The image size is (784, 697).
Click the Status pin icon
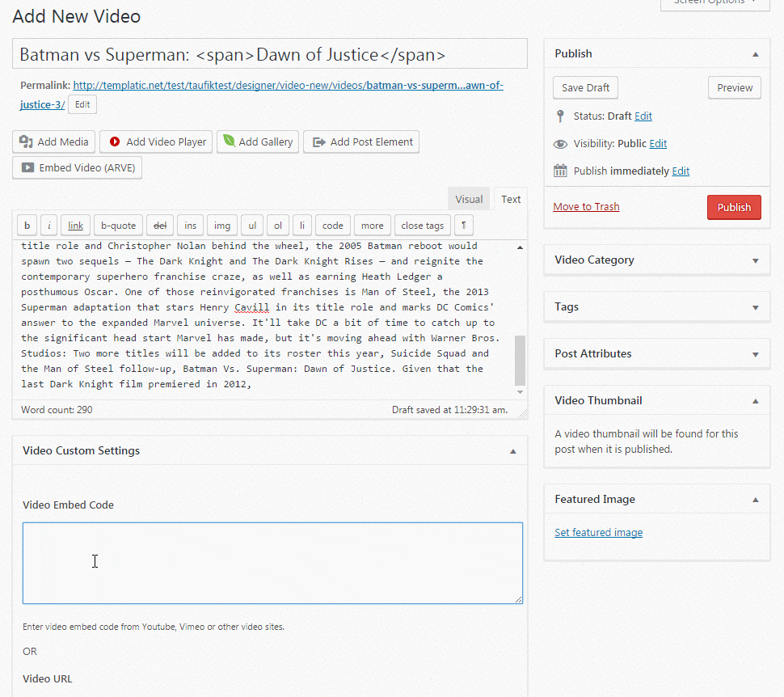(x=560, y=116)
